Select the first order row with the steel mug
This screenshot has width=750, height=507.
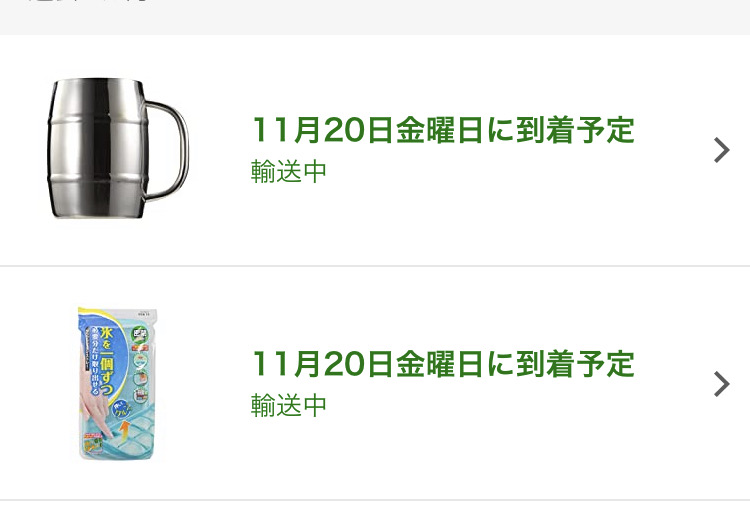point(375,150)
